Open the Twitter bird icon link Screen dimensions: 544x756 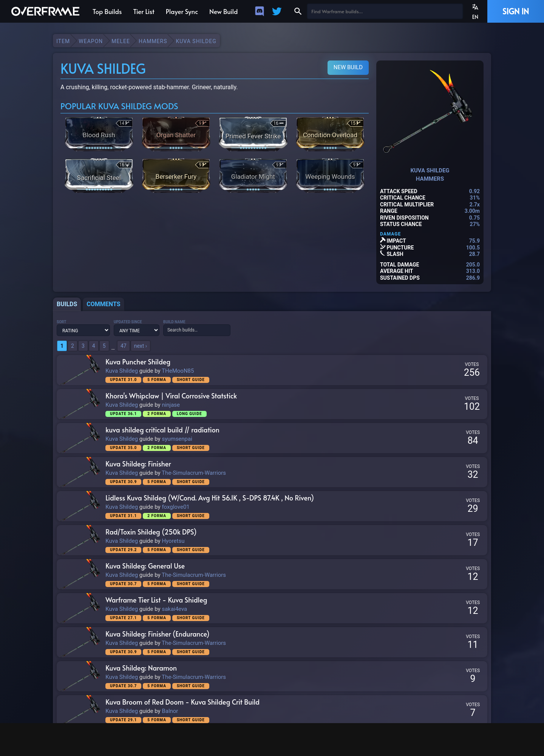click(277, 11)
